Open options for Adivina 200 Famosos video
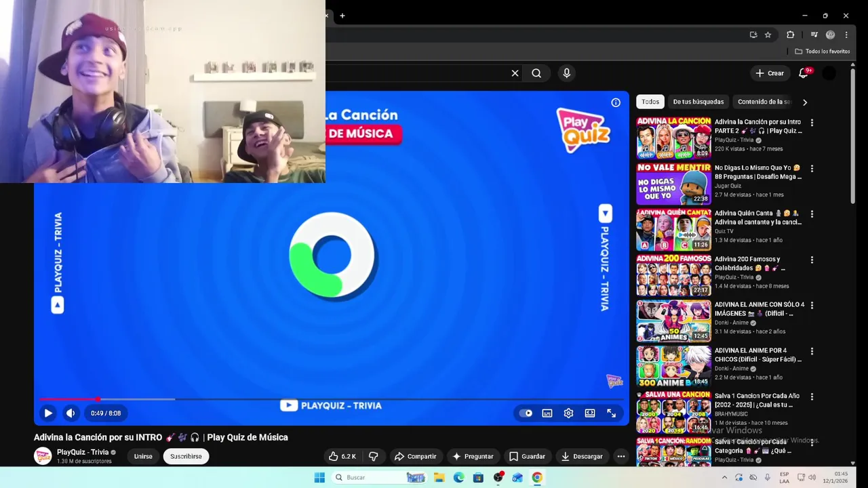 pyautogui.click(x=812, y=260)
